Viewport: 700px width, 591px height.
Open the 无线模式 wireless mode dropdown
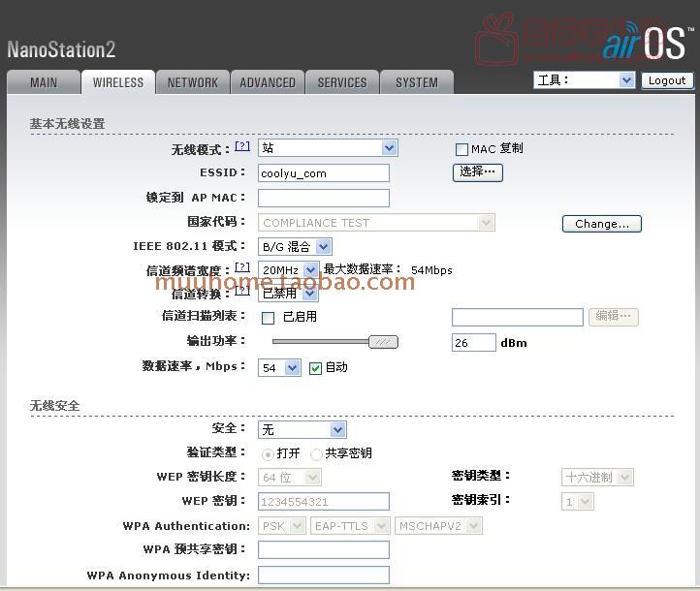(328, 148)
